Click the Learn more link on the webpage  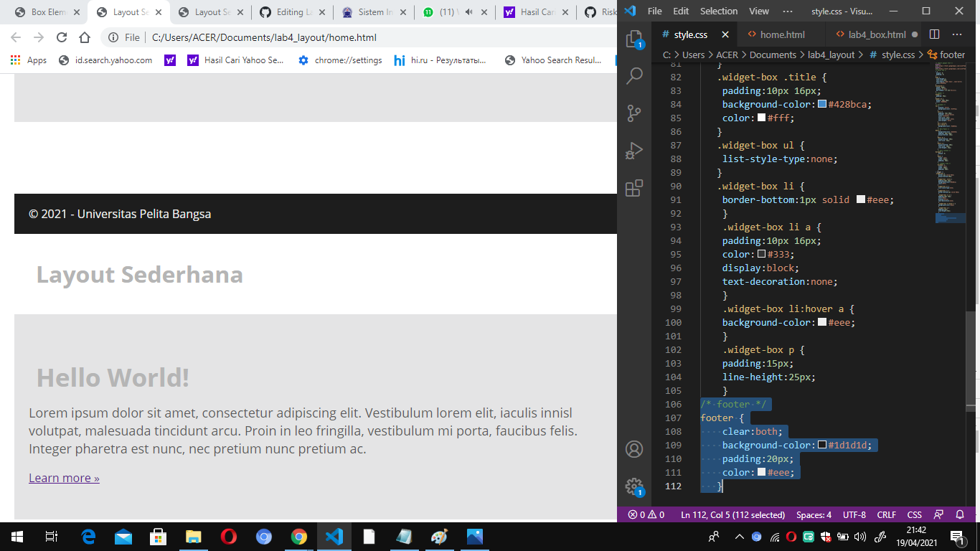(x=63, y=478)
